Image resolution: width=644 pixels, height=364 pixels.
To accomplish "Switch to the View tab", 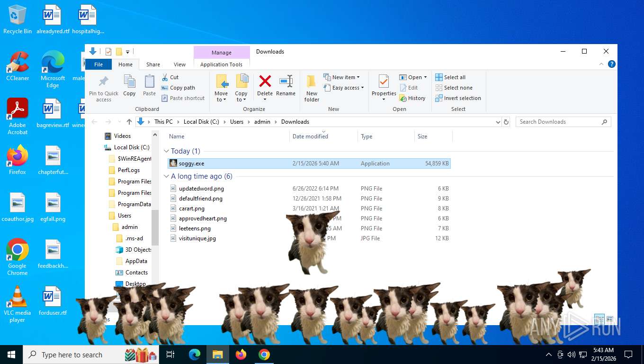I will pyautogui.click(x=180, y=64).
